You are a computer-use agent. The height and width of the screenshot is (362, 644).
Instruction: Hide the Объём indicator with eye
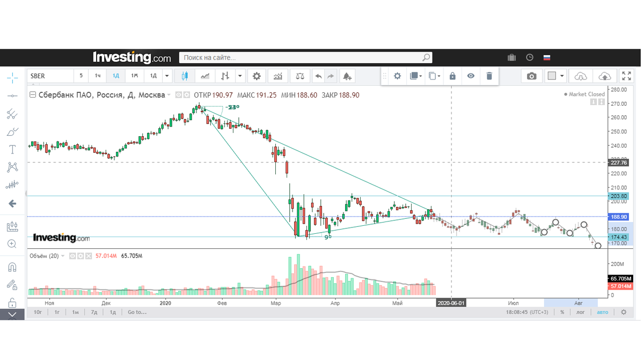pos(72,256)
